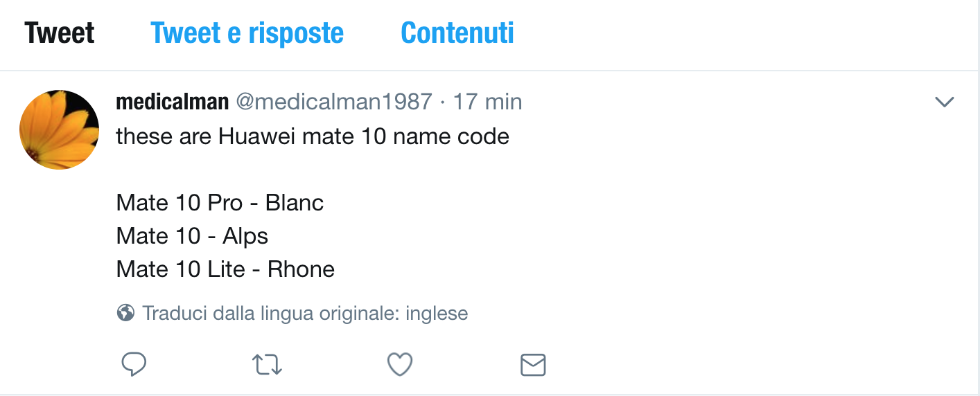Click the orange flower profile picture

tap(59, 130)
